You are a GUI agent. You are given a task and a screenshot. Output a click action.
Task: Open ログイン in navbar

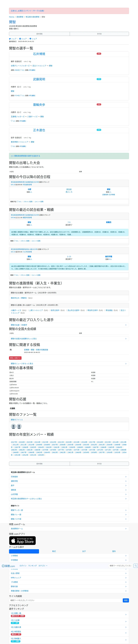tap(23, 566)
